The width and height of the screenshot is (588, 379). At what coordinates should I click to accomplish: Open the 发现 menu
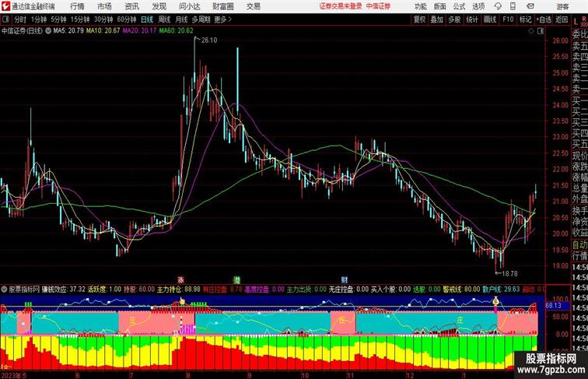(159, 6)
